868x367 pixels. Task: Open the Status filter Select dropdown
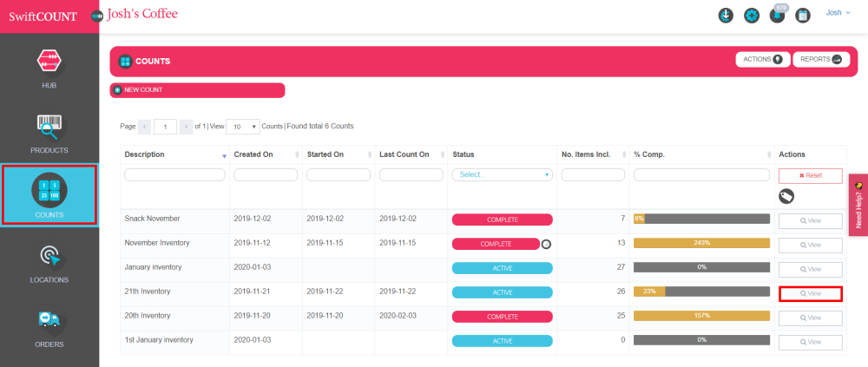(x=502, y=174)
